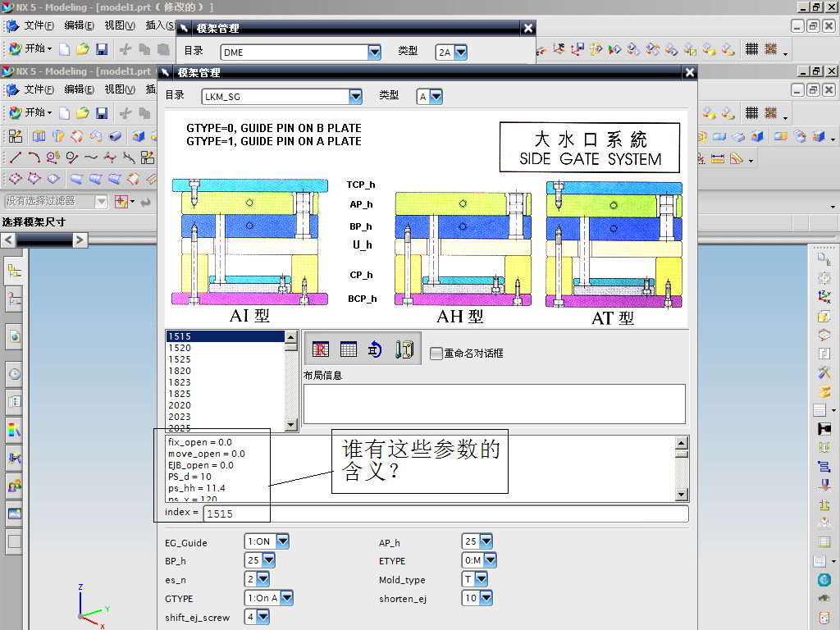Image resolution: width=840 pixels, height=630 pixels.
Task: Expand the BP_h value dropdown
Action: click(268, 560)
